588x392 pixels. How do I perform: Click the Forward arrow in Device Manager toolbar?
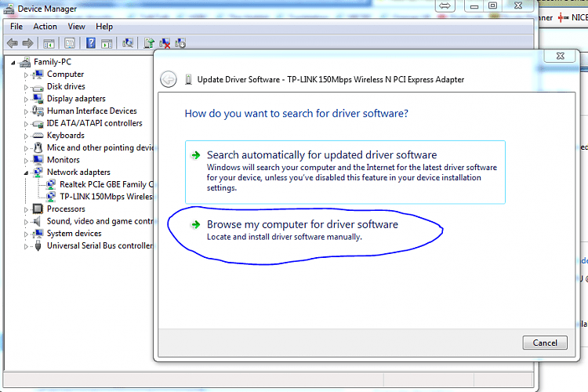[27, 43]
